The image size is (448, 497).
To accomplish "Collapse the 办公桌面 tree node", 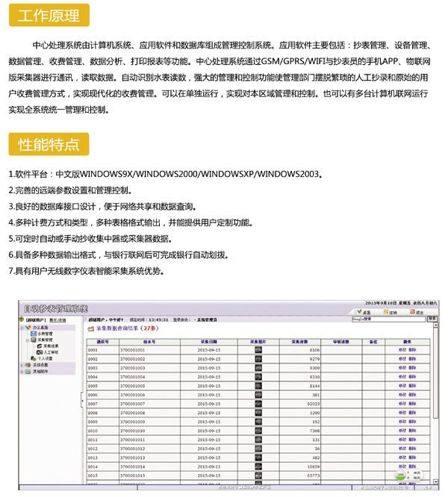I will pos(22,328).
